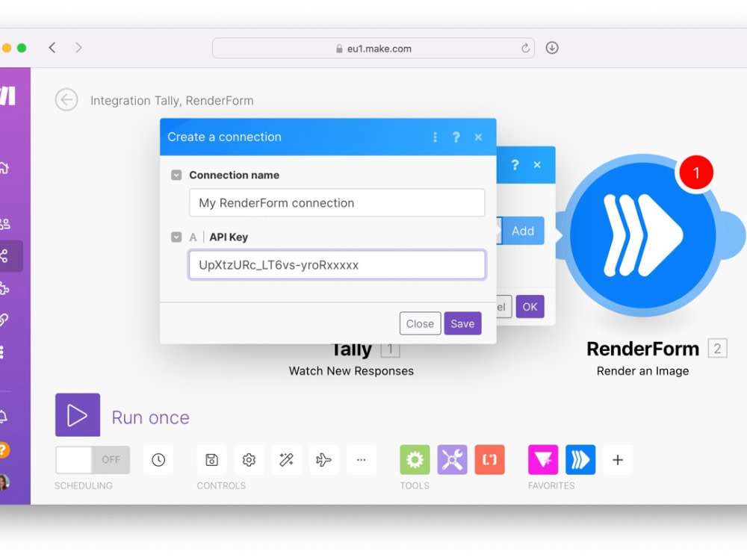Open the Team icon in sidebar
The width and height of the screenshot is (747, 560).
click(4, 223)
